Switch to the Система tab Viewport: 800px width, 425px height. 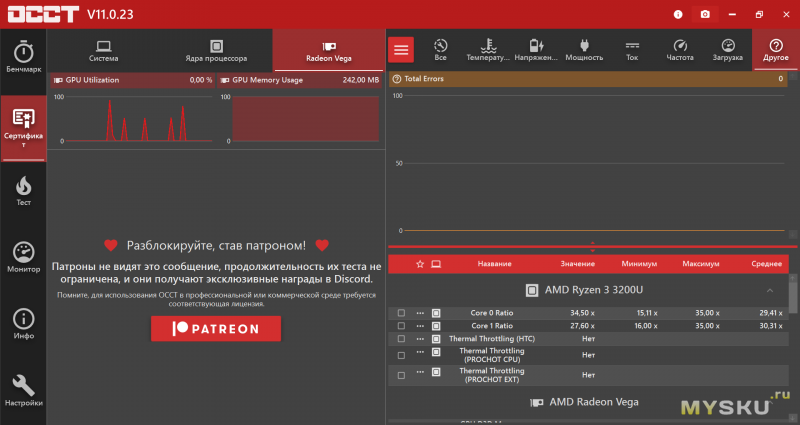104,51
